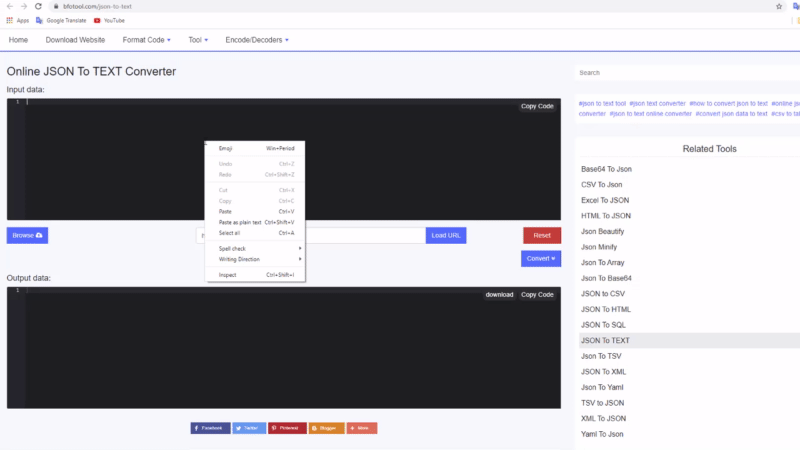
Task: Share the page on Twitter
Action: pos(249,428)
